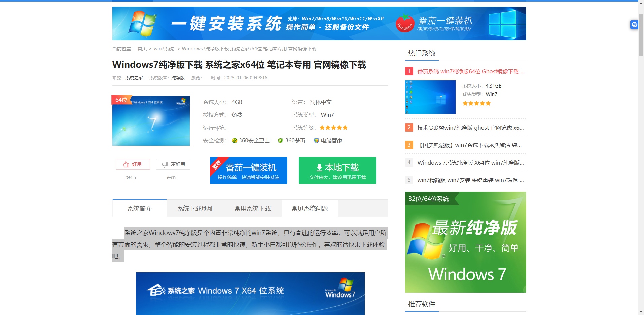The image size is (644, 315).
Task: Click the page title heading text
Action: (239, 65)
